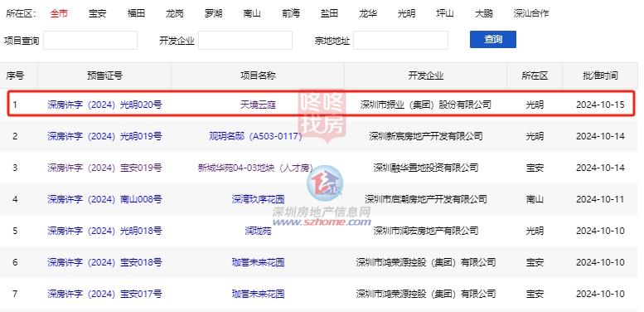Focus the 开发企业 input field
Image resolution: width=644 pixels, height=312 pixels.
[245, 41]
